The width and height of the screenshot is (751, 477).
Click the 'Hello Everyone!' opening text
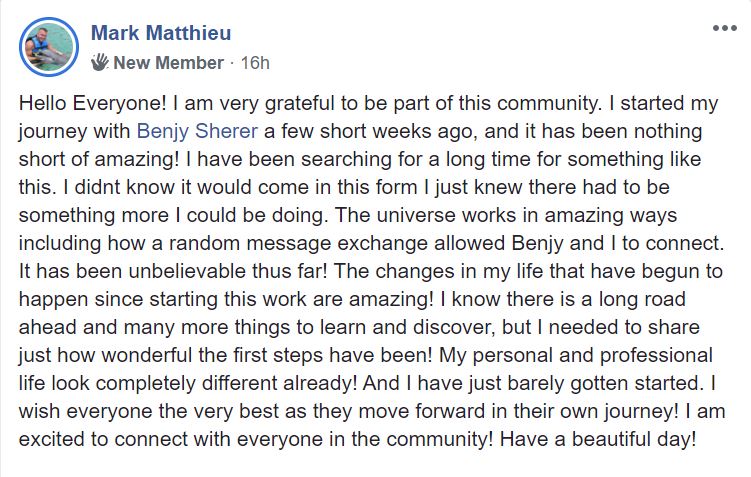(93, 103)
